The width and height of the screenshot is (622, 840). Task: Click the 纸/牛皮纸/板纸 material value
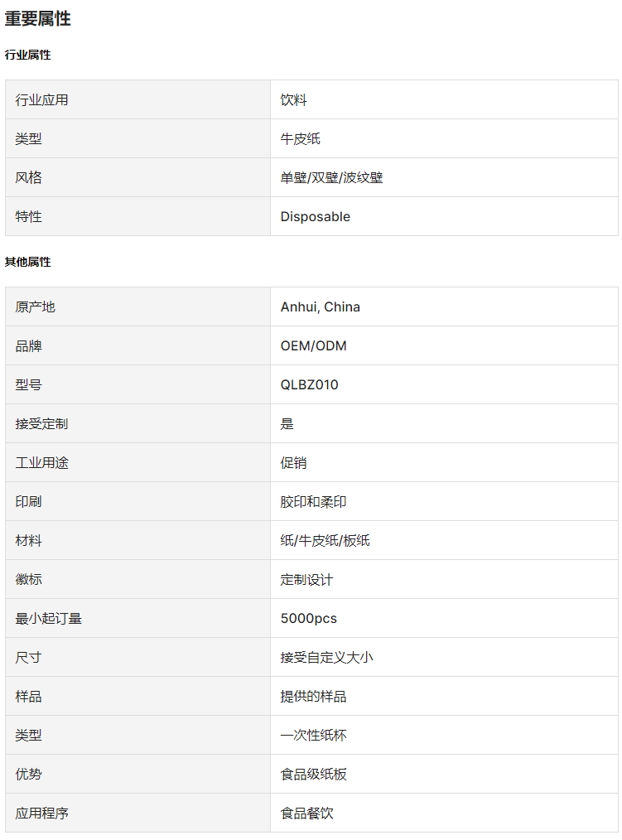tap(325, 541)
